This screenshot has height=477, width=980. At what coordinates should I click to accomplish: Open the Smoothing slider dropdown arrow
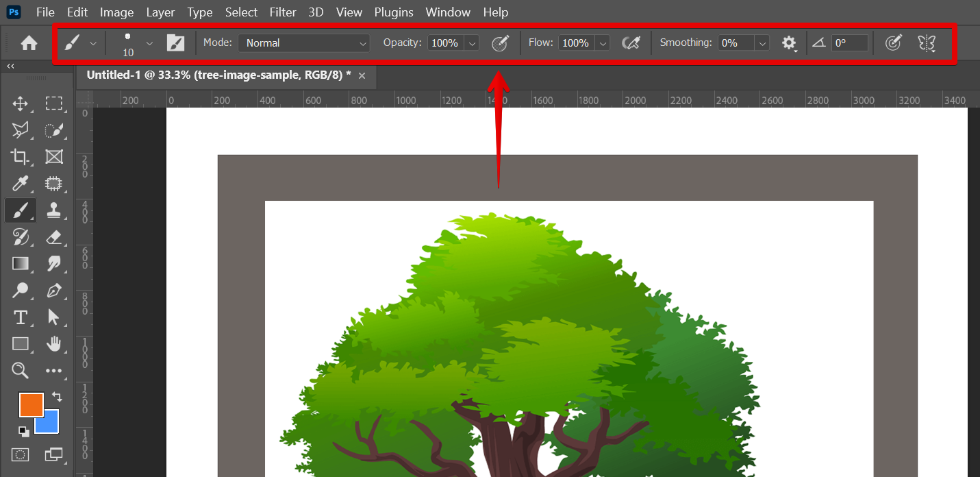pyautogui.click(x=762, y=43)
